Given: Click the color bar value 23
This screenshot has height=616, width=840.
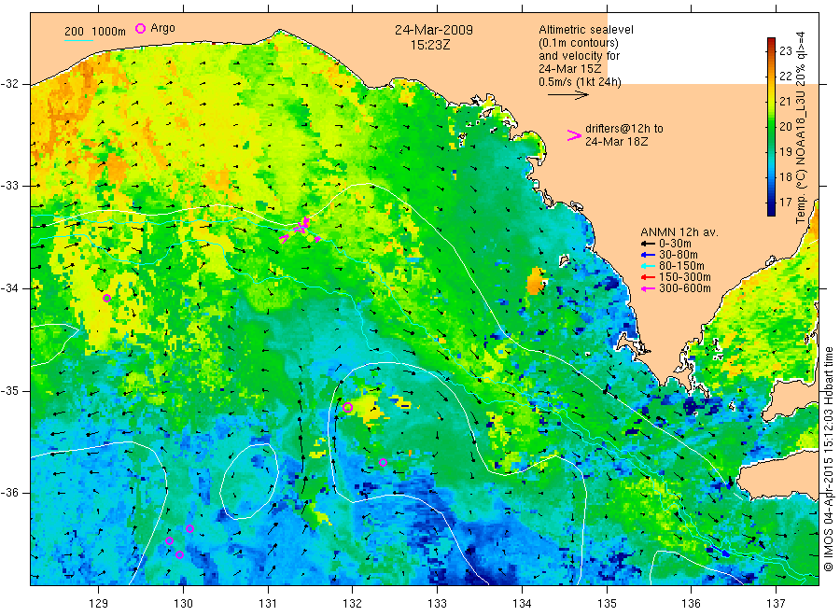Looking at the screenshot, I should click(785, 51).
